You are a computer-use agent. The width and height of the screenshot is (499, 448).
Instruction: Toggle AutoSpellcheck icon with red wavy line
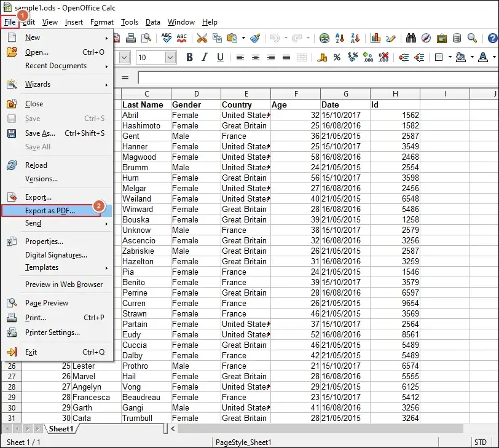[182, 38]
